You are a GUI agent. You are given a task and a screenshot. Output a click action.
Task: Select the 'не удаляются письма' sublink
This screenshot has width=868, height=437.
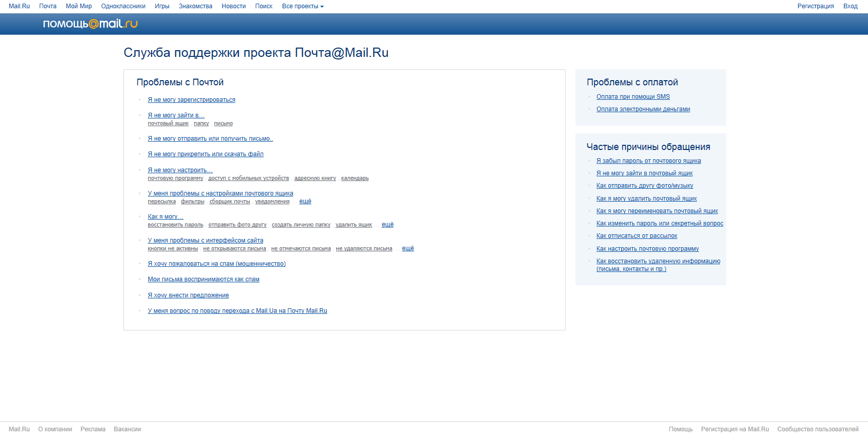(364, 249)
